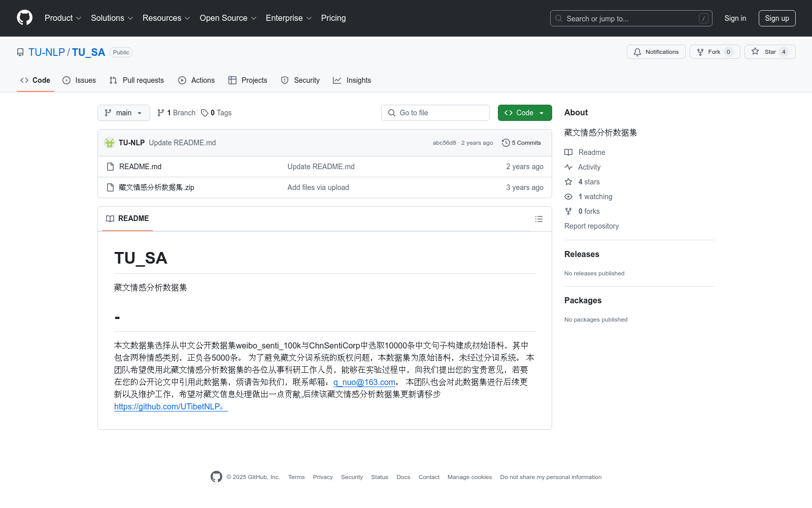The height and width of the screenshot is (508, 812).
Task: Open the Update README.md latest commit message
Action: 182,143
